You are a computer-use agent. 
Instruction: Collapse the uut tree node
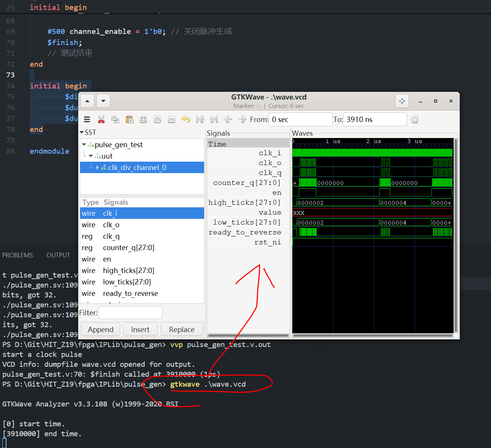click(x=91, y=156)
